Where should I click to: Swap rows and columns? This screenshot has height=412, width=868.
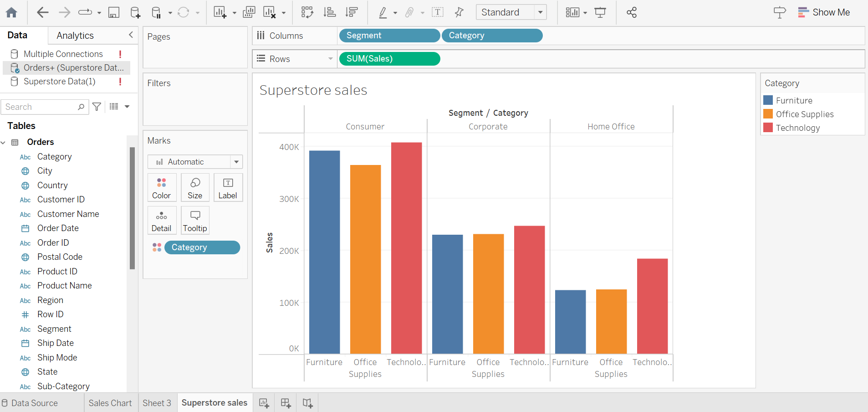[x=307, y=12]
